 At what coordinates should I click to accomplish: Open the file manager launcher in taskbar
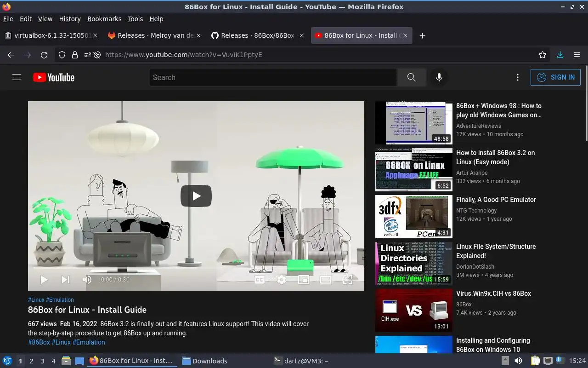66,361
